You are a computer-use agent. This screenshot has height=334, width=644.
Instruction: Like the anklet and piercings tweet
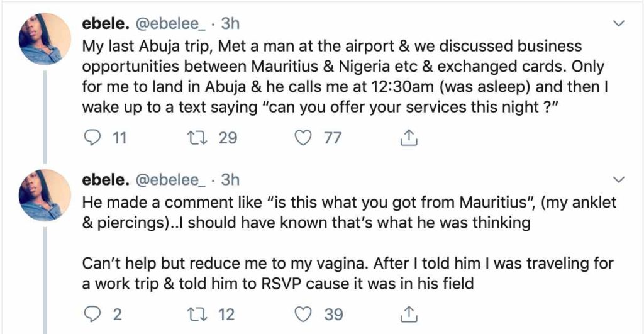[304, 313]
